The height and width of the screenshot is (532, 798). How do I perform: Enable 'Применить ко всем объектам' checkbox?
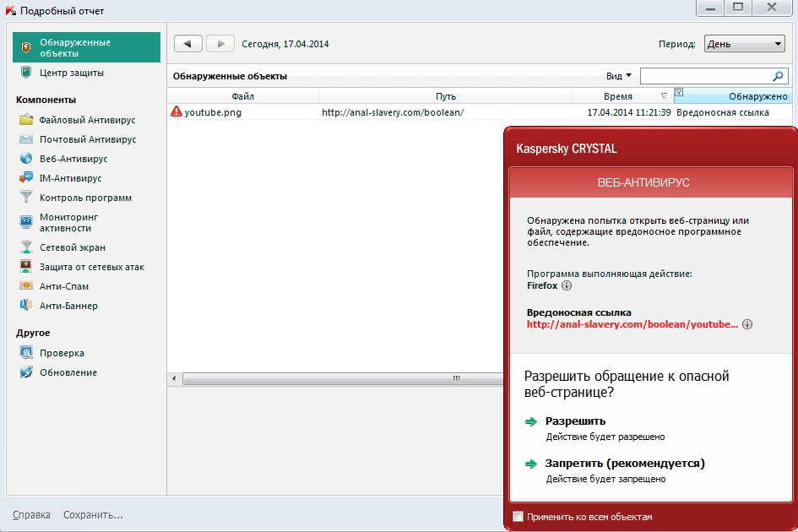518,517
